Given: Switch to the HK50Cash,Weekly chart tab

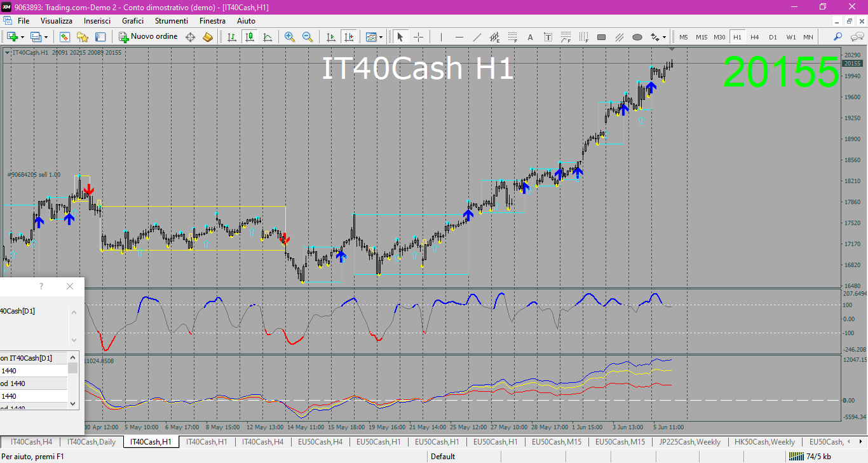Looking at the screenshot, I should (765, 441).
